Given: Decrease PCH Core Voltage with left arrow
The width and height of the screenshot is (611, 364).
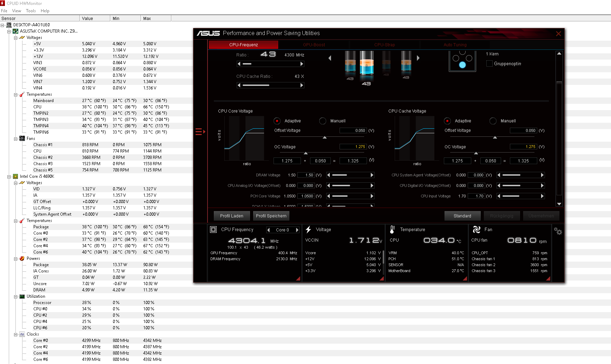Looking at the screenshot, I should [x=328, y=196].
